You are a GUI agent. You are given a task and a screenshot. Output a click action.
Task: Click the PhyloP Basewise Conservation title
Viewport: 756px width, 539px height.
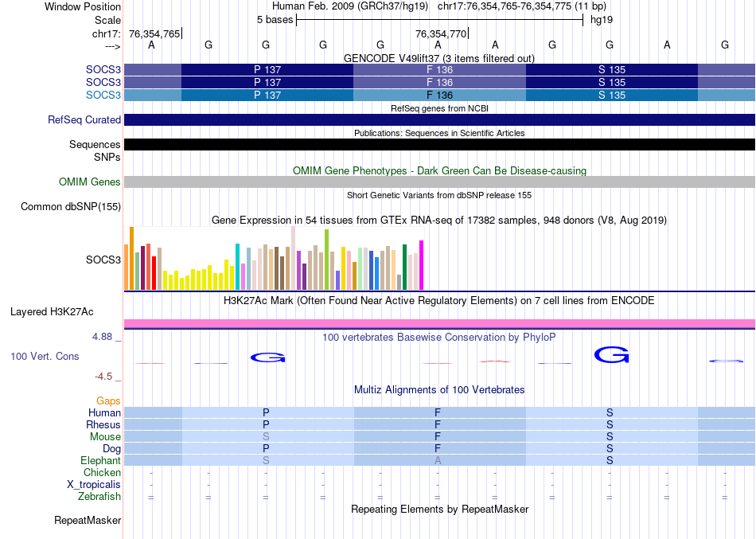click(x=439, y=338)
